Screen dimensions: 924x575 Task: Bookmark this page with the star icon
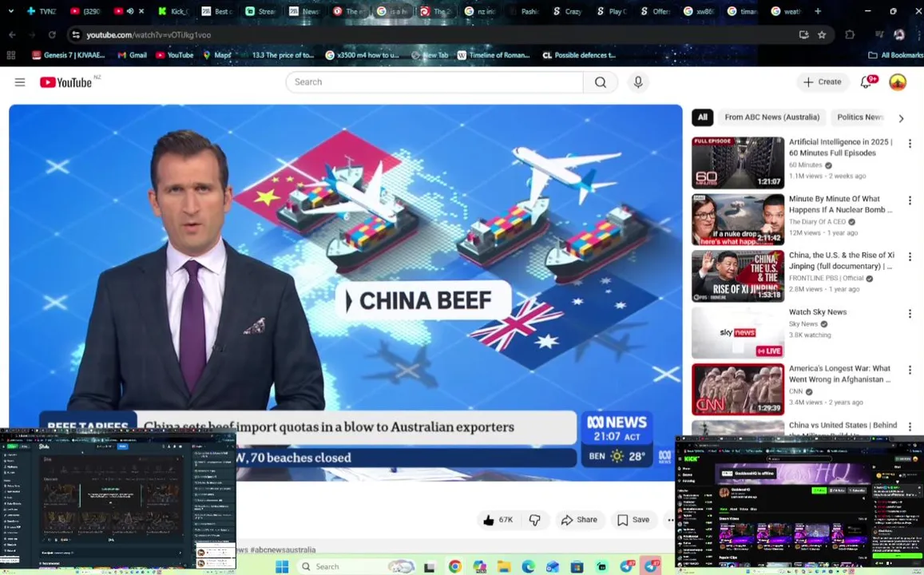click(822, 35)
